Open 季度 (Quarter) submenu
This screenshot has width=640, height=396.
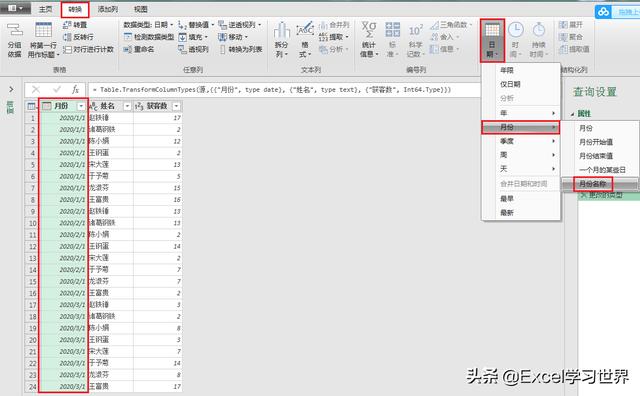tap(521, 141)
